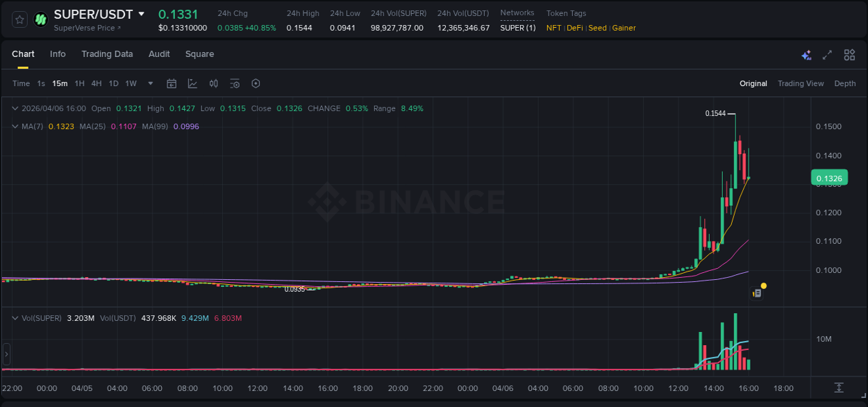Screen dimensions: 868x407
Task: Click the 24h High value 0.1544
Action: (x=299, y=28)
